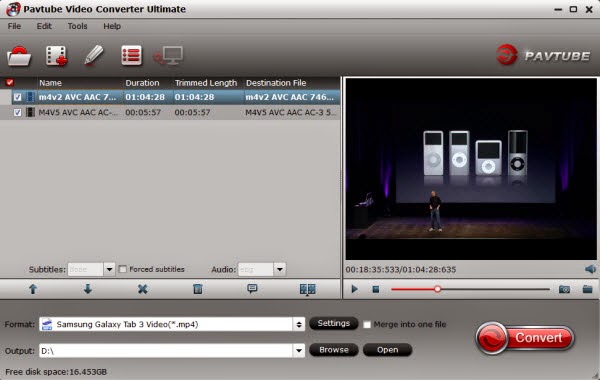Select duration 00:05:57 cell

143,113
